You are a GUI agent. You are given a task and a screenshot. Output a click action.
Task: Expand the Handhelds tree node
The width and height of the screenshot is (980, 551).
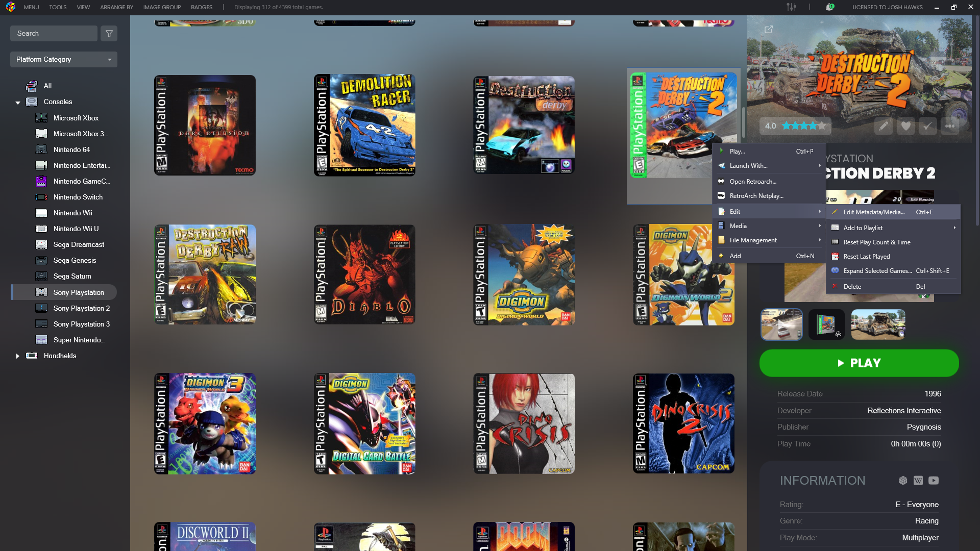(x=18, y=356)
